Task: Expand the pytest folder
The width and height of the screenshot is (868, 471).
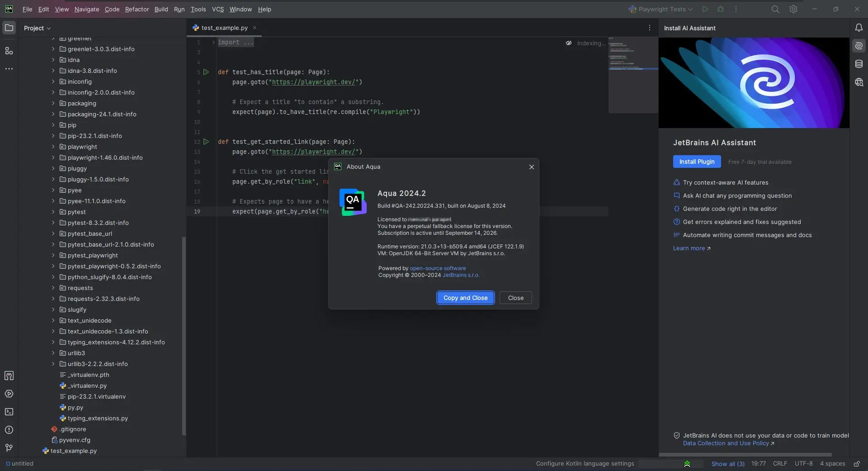Action: click(x=53, y=212)
